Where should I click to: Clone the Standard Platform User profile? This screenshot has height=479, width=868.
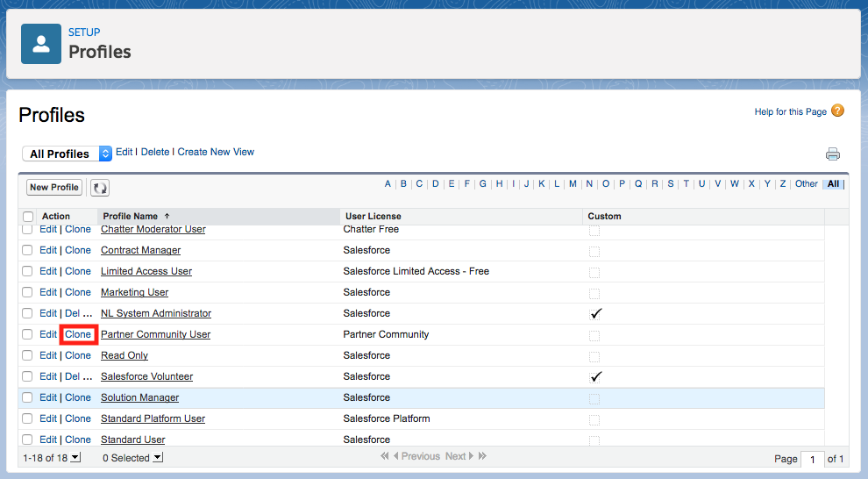pos(78,418)
